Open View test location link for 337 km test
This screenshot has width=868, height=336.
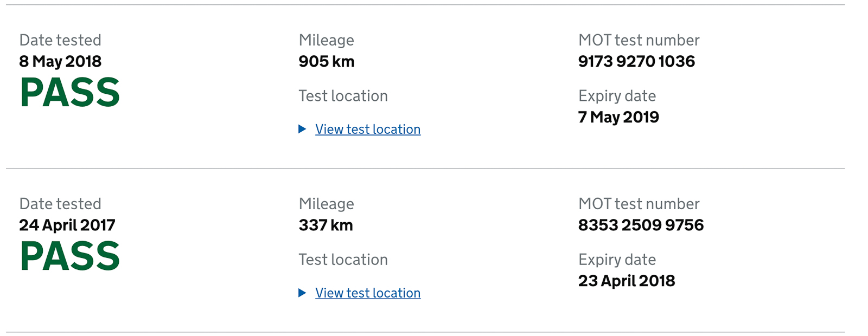coord(368,293)
